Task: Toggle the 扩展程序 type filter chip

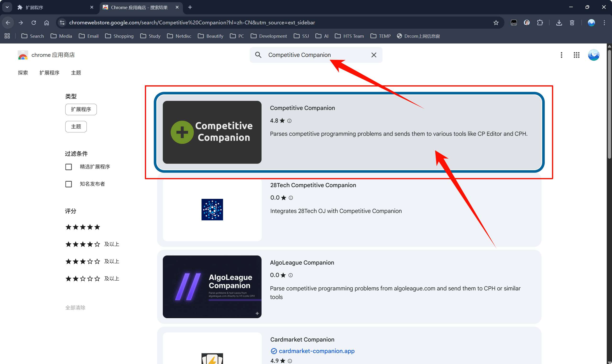Action: point(81,109)
